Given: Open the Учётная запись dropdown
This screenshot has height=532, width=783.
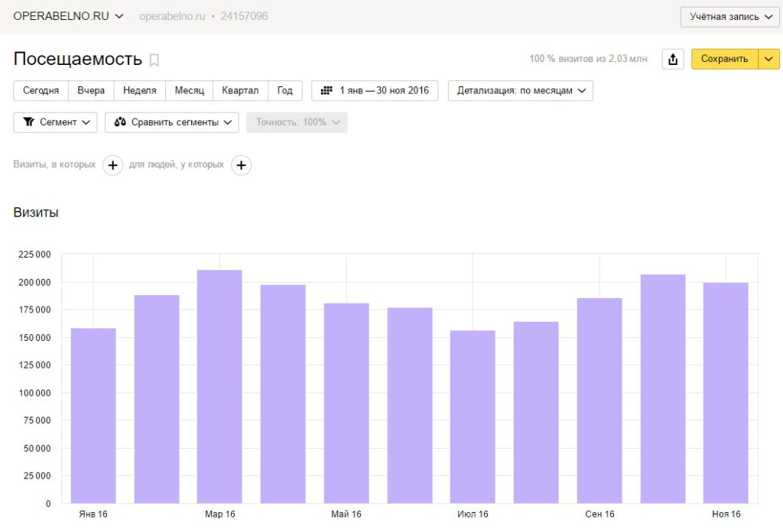Looking at the screenshot, I should coord(729,17).
